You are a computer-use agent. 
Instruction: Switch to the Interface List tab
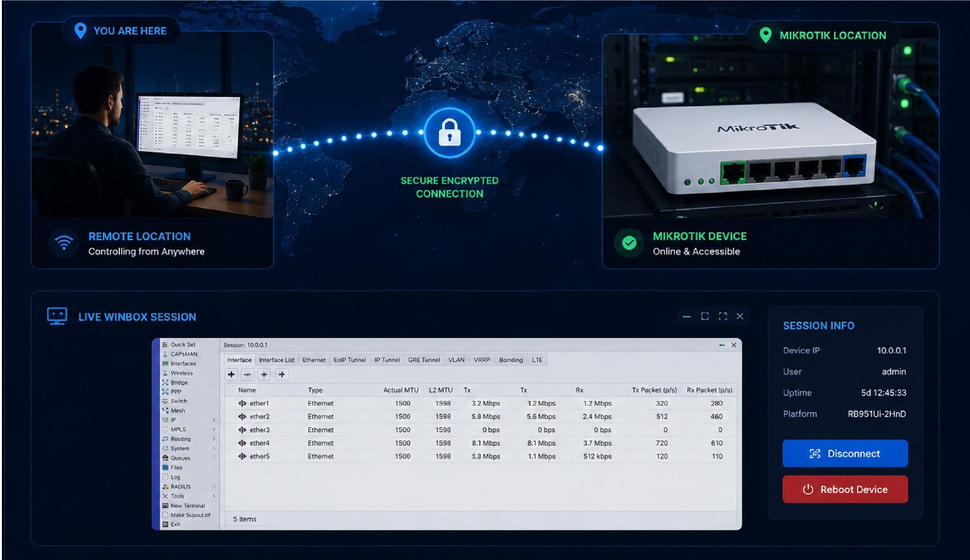pos(277,360)
